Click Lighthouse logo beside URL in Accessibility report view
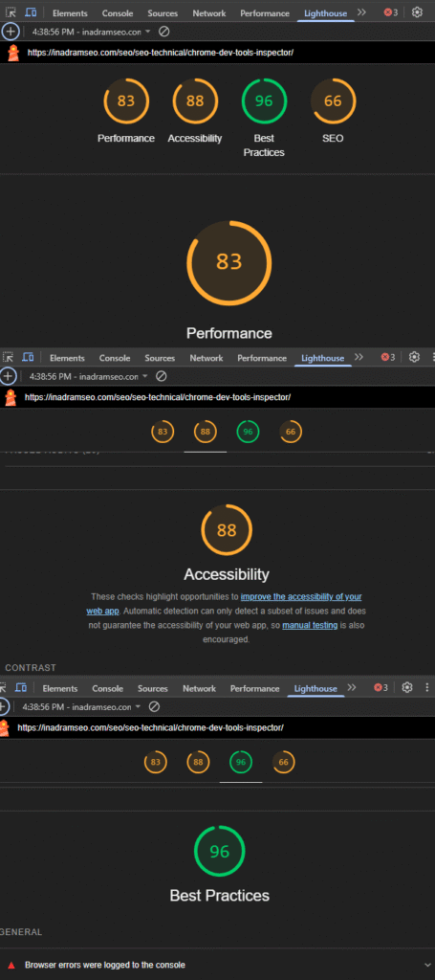 pos(11,397)
